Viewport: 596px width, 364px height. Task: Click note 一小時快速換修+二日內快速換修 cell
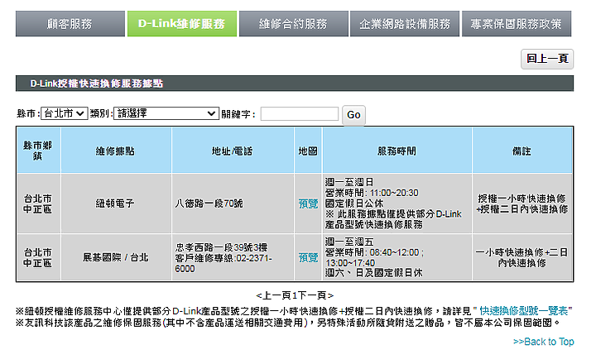pos(521,257)
